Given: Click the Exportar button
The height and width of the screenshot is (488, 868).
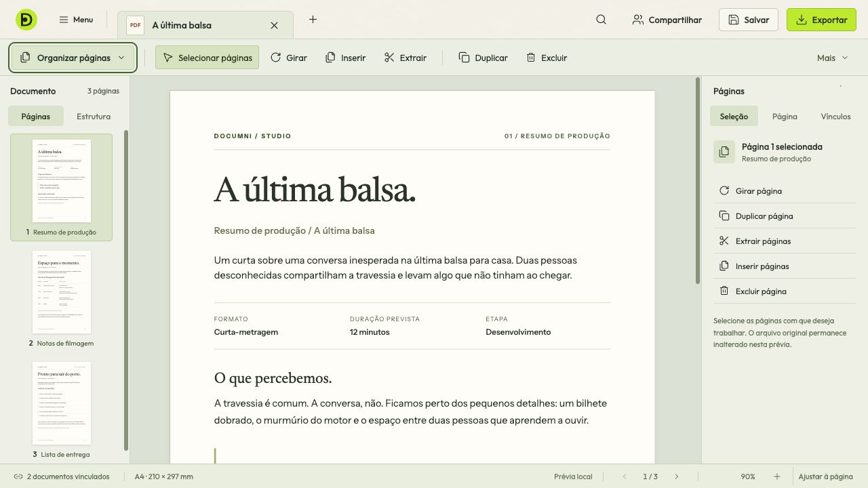Looking at the screenshot, I should coord(821,20).
